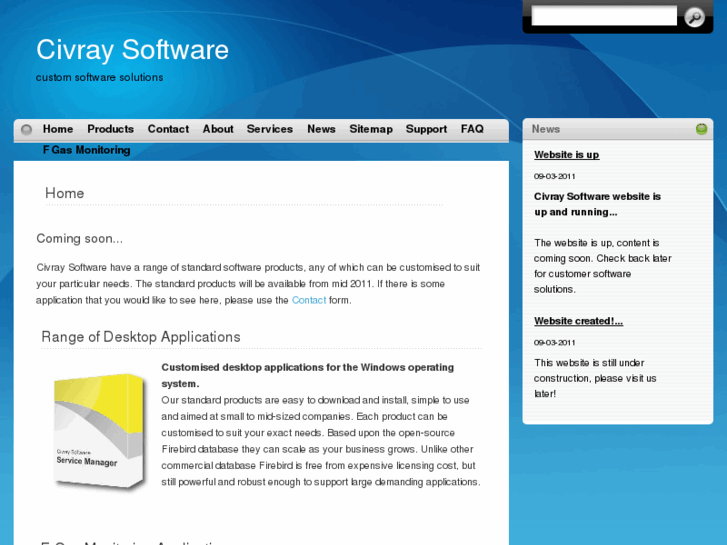Click the grey bullet icon beside Home menu
This screenshot has width=727, height=545.
coord(26,129)
